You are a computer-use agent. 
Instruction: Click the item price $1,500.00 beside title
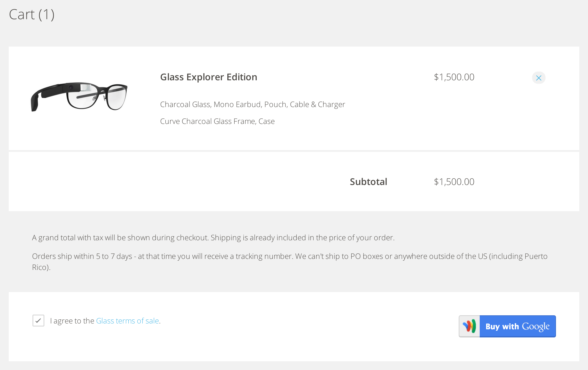point(454,77)
